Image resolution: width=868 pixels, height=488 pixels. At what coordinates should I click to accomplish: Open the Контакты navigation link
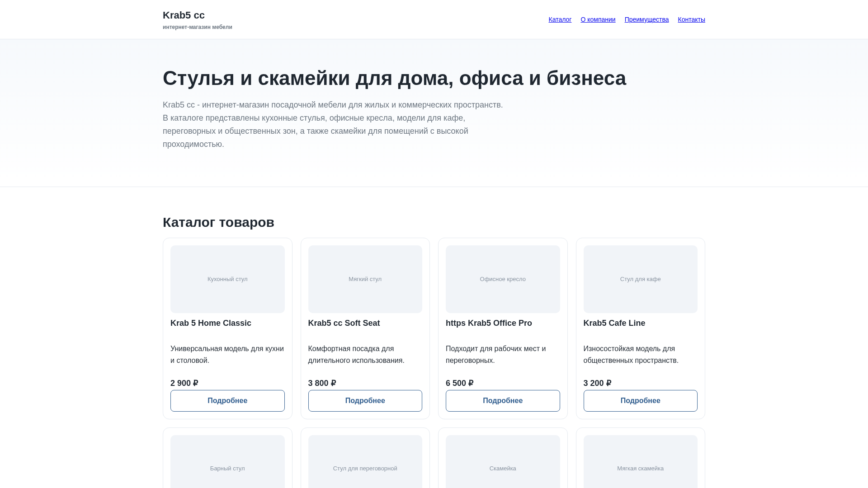pyautogui.click(x=691, y=19)
